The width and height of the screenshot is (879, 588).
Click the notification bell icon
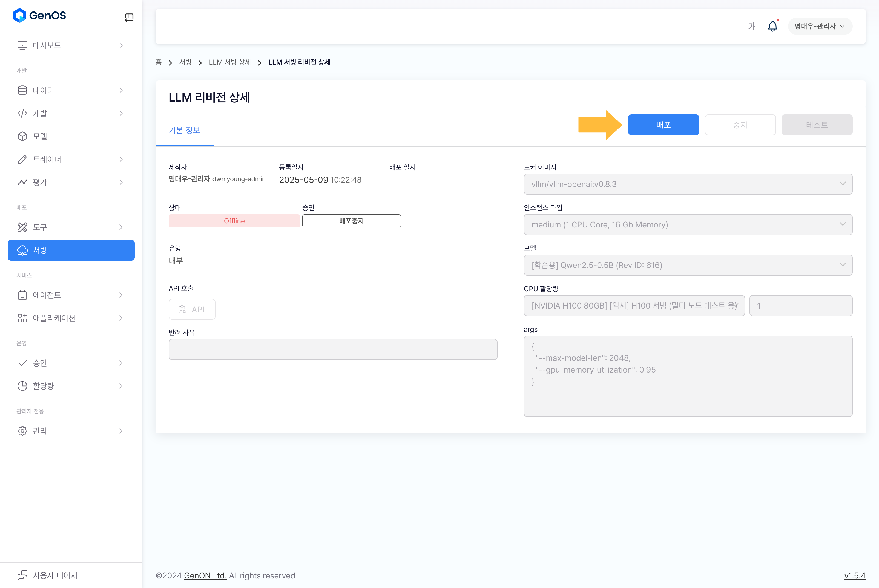772,26
